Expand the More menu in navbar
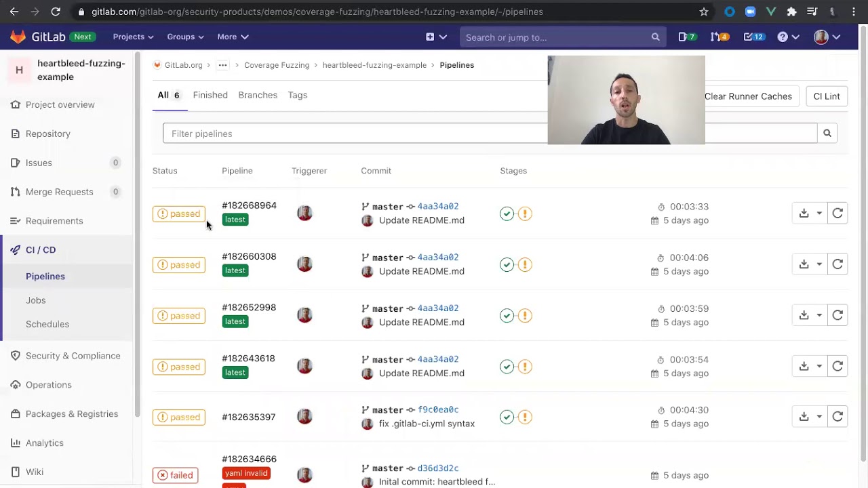The width and height of the screenshot is (868, 488). (x=233, y=37)
